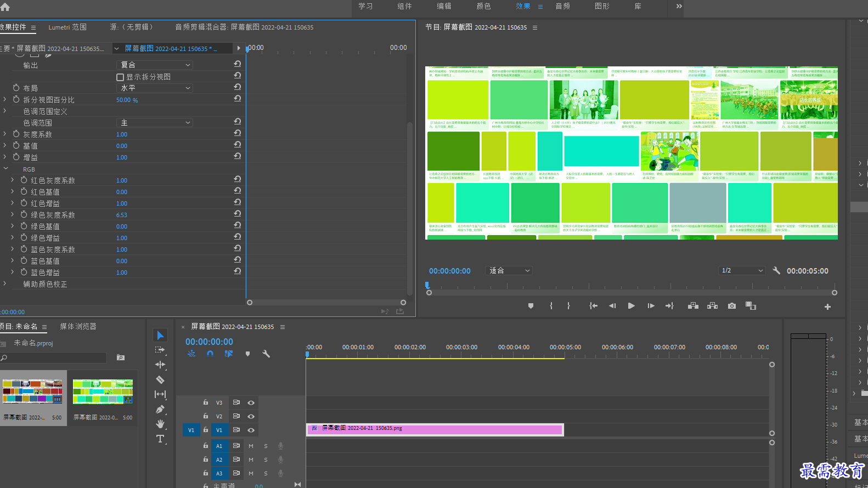Select the Type tool
The image size is (868, 488).
click(160, 439)
